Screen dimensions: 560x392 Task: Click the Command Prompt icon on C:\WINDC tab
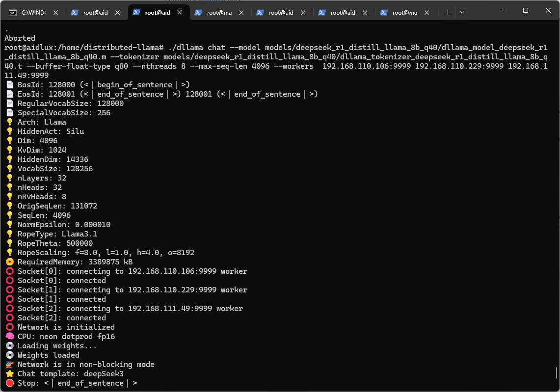(x=12, y=13)
